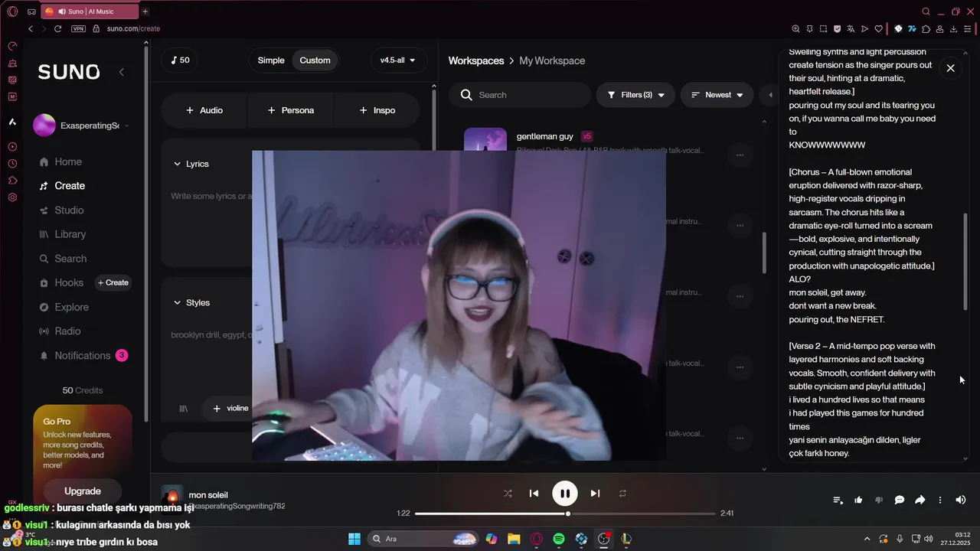Dislike the mon soleil song

(x=879, y=500)
